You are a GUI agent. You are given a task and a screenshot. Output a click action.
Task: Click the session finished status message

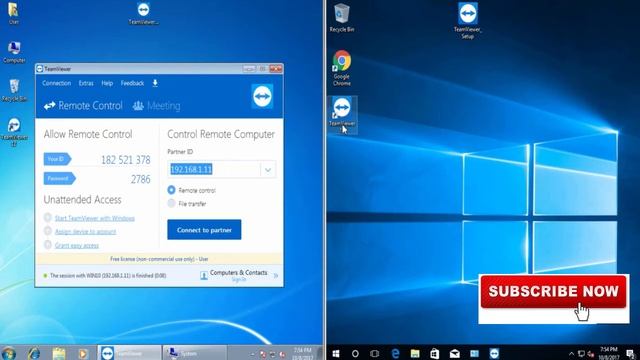pos(108,276)
